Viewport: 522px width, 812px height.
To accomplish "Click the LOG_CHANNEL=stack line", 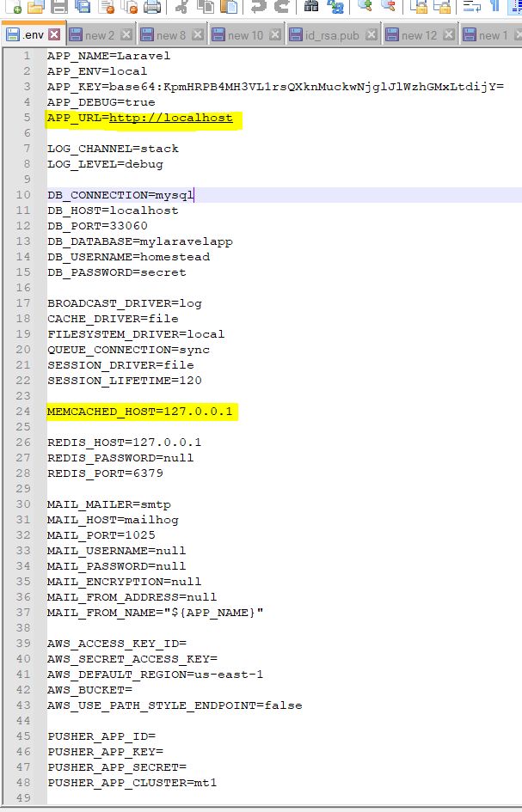I will (113, 149).
